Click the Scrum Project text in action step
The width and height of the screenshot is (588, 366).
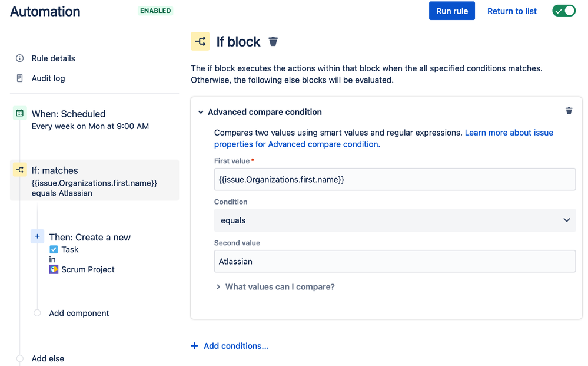[x=88, y=269]
